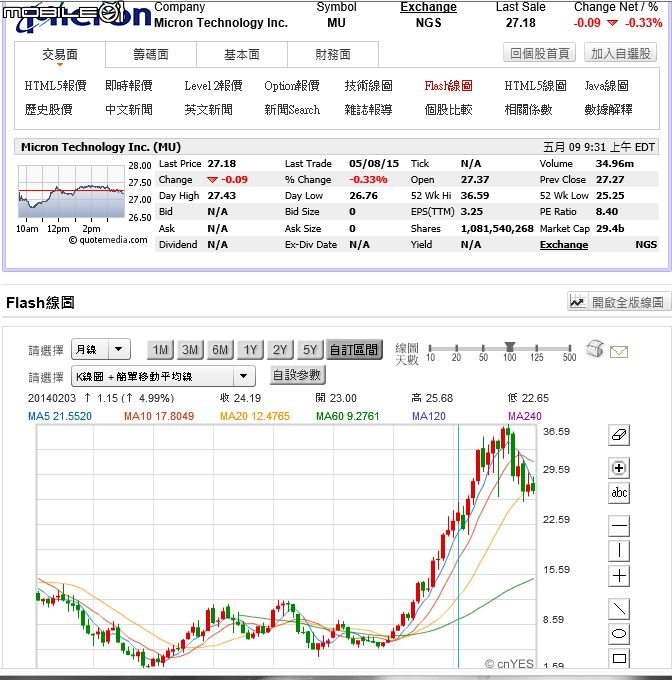672x680 pixels.
Task: Click the MA20 12.4765 indicator label
Action: (x=254, y=416)
